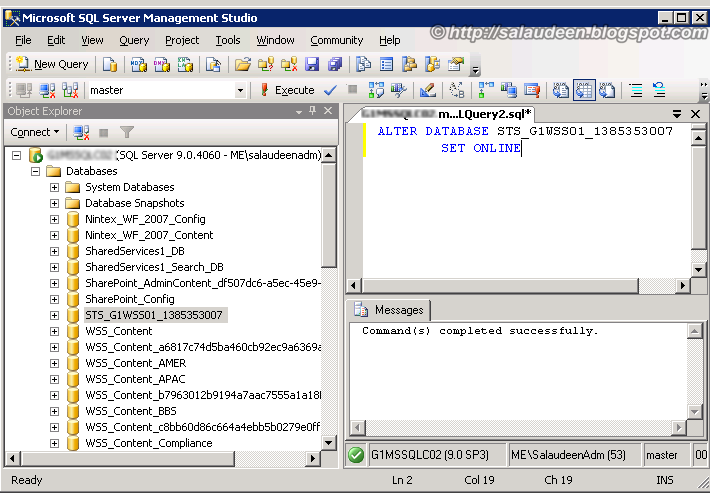Open the File menu
The width and height of the screenshot is (710, 493).
point(23,40)
